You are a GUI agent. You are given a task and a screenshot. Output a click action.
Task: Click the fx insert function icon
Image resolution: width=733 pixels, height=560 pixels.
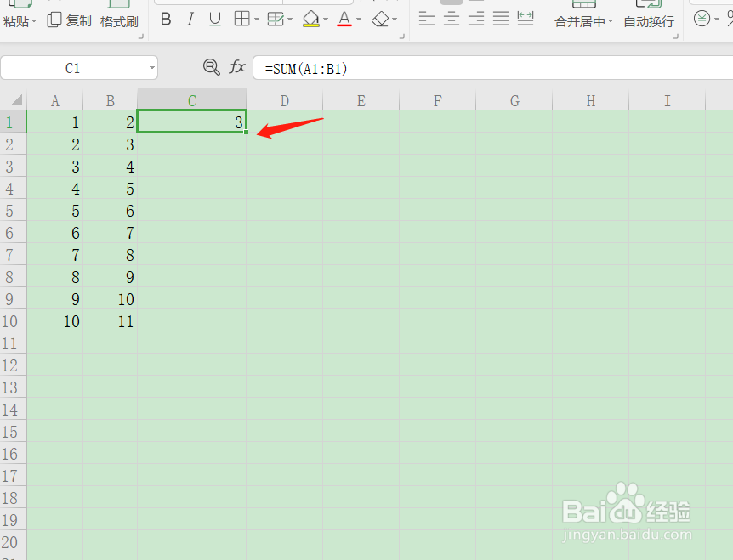(237, 67)
